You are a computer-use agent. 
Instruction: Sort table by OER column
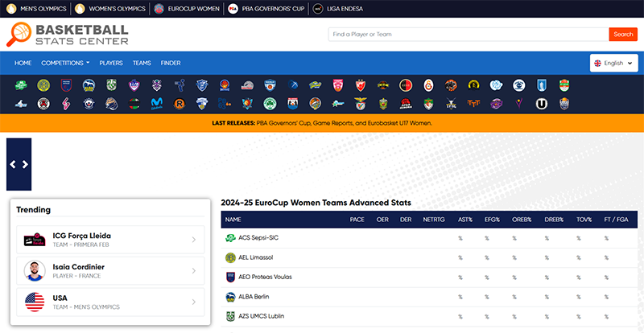(382, 220)
